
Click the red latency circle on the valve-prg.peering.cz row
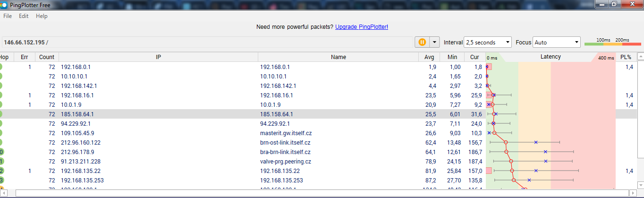click(x=511, y=161)
